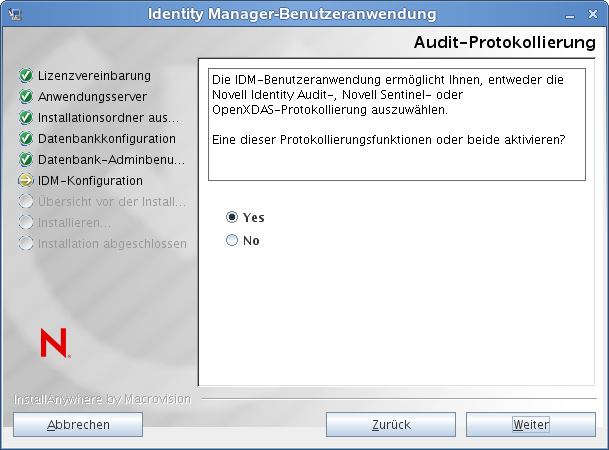
Task: Click the Übersicht vor der Installation step icon
Action: click(26, 202)
